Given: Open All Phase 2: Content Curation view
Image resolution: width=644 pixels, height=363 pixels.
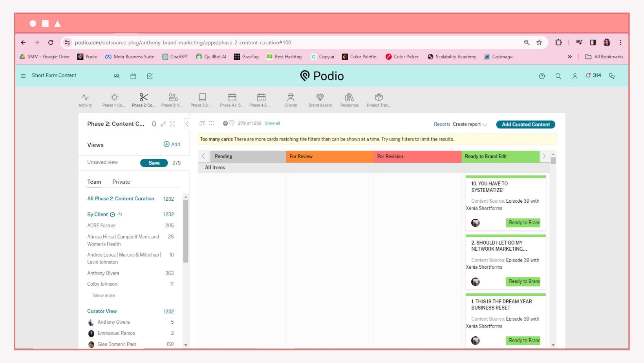Looking at the screenshot, I should pos(121,199).
